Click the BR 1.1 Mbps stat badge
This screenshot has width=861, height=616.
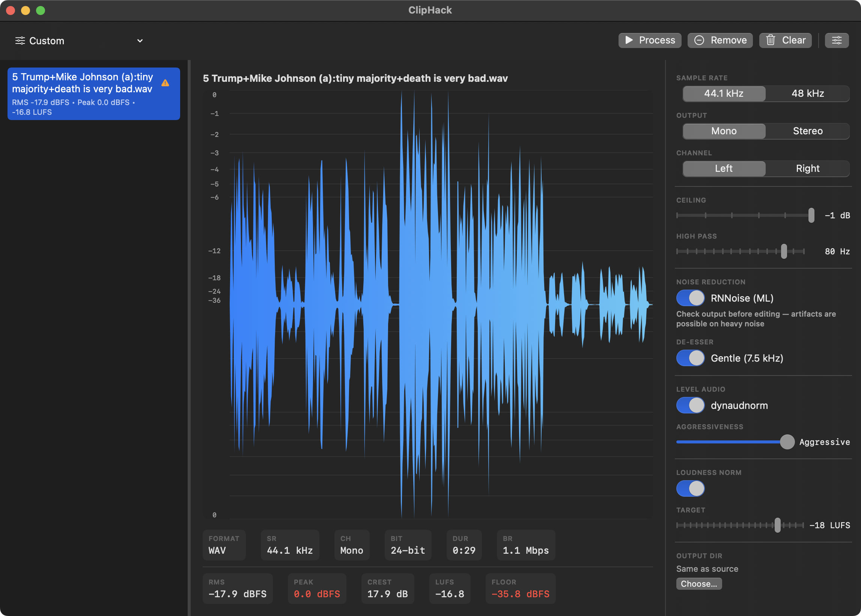pyautogui.click(x=525, y=545)
